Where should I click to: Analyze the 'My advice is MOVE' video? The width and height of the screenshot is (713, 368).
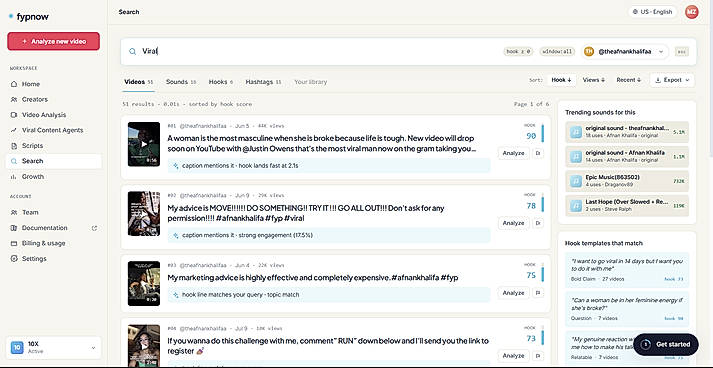pyautogui.click(x=513, y=223)
